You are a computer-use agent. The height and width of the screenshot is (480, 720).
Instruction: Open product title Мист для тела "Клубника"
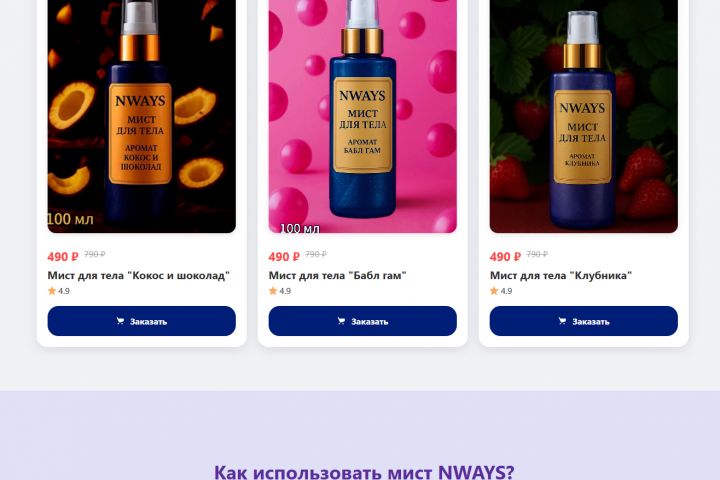pos(561,276)
